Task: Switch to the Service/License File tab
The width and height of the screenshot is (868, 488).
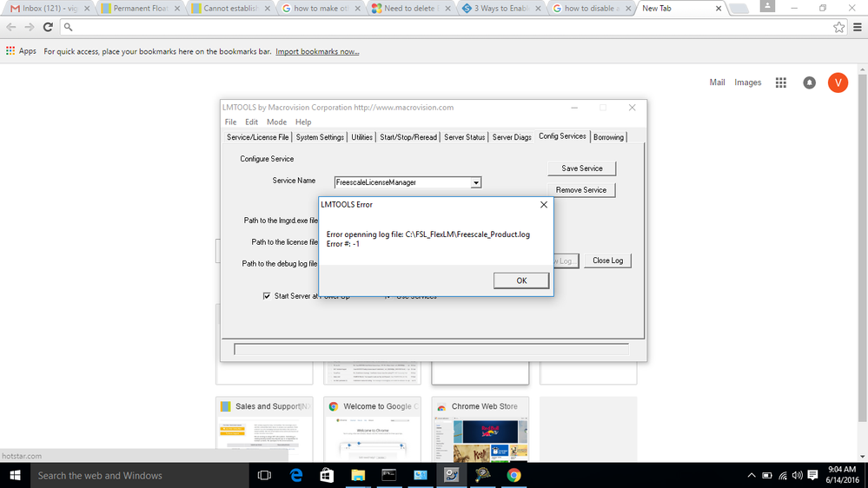Action: click(x=257, y=137)
